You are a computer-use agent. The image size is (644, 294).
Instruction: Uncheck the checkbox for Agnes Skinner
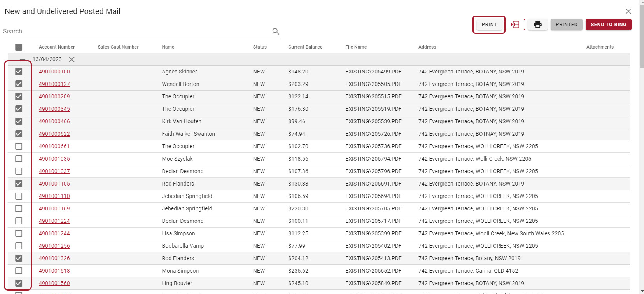tap(19, 72)
